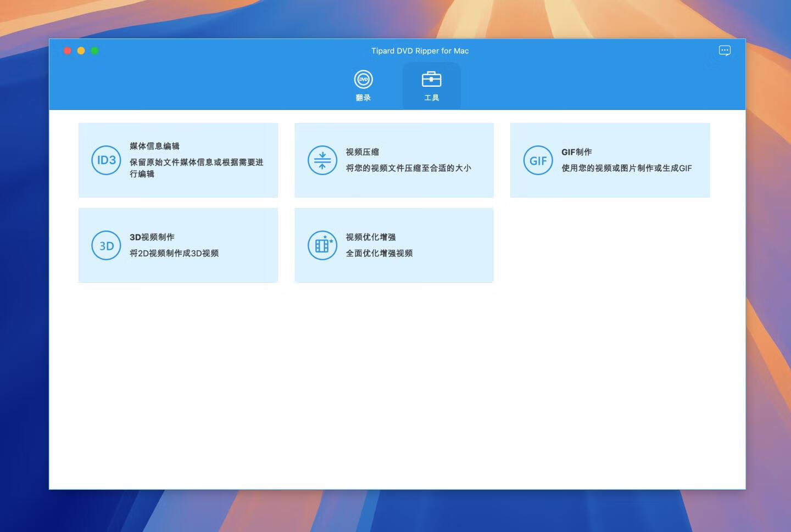Screen dimensions: 791x532
Task: Select the 视频压缩 compression icon
Action: pos(322,160)
